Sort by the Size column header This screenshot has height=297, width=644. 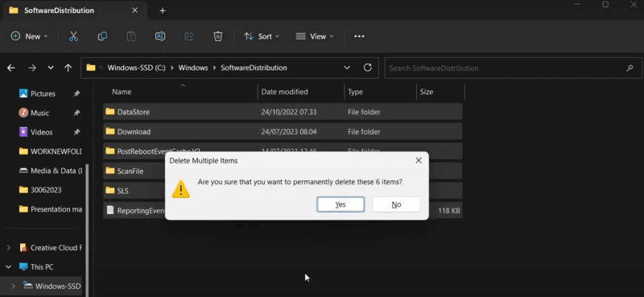coord(440,92)
